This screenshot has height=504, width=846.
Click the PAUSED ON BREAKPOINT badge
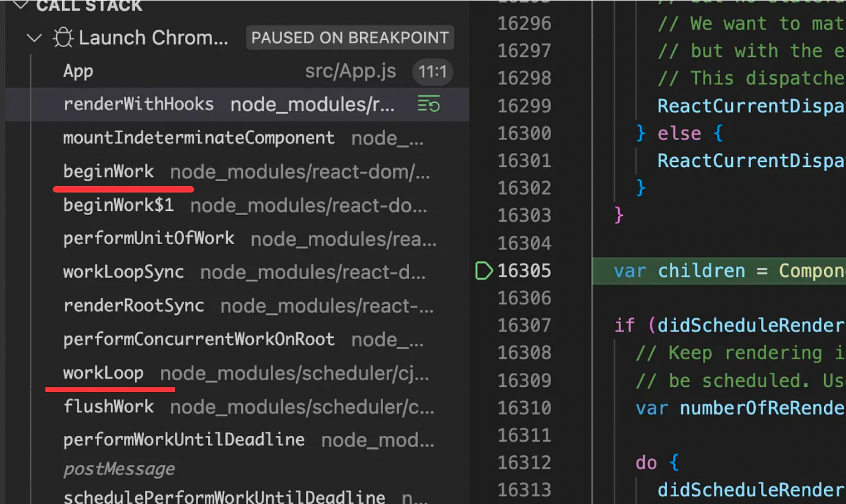point(350,38)
